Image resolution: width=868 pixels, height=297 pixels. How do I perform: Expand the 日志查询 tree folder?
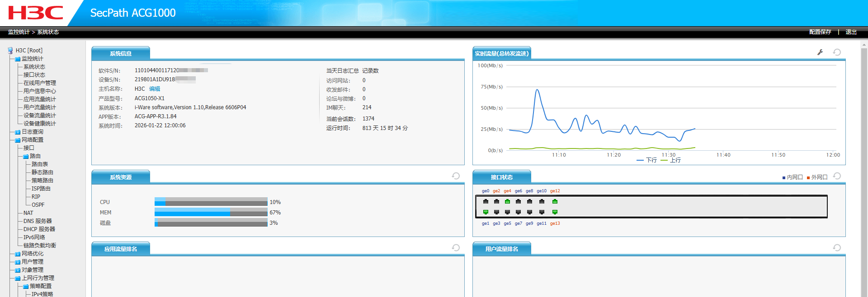click(18, 132)
